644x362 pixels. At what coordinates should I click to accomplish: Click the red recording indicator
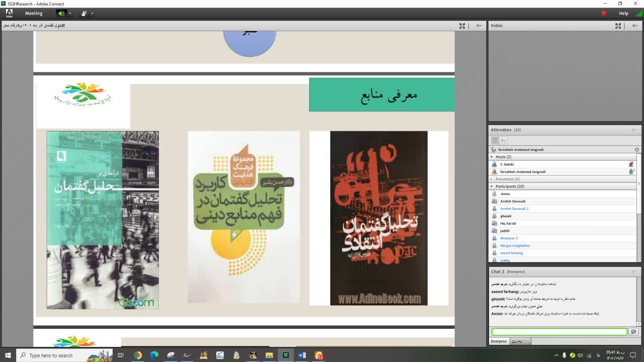click(604, 14)
